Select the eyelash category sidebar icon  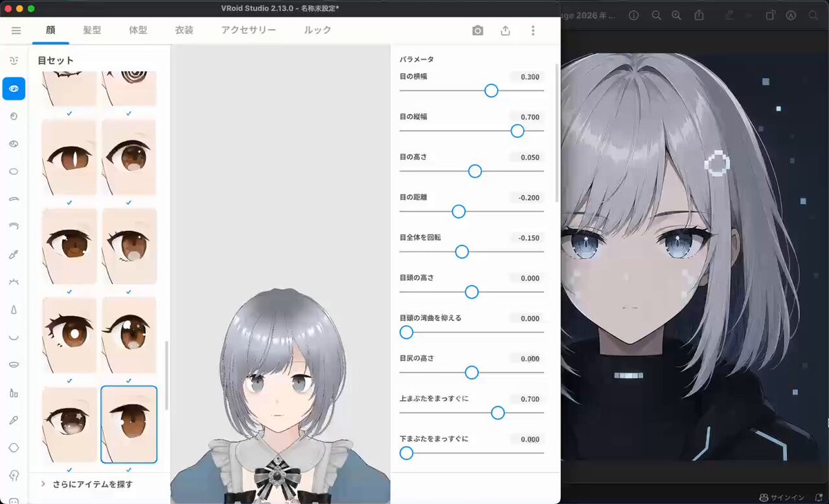14,281
